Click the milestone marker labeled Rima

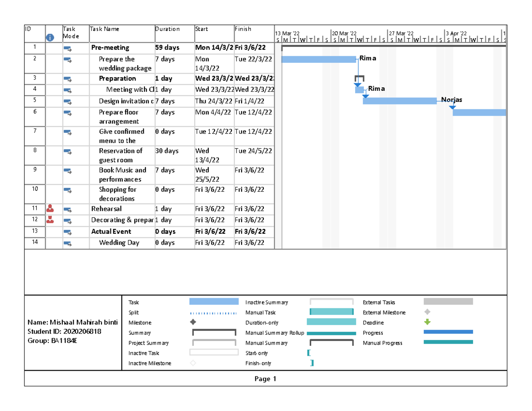pos(360,89)
